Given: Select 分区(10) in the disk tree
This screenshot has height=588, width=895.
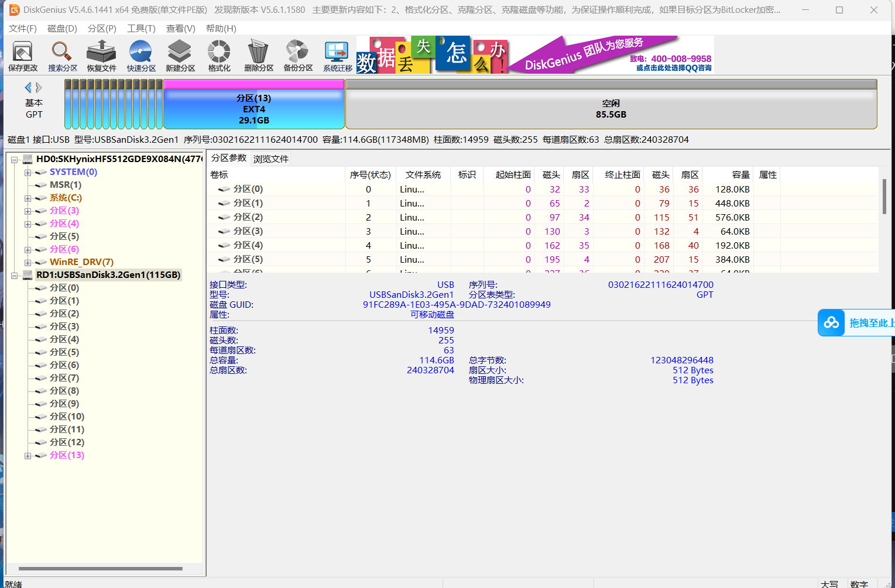Looking at the screenshot, I should click(x=67, y=417).
